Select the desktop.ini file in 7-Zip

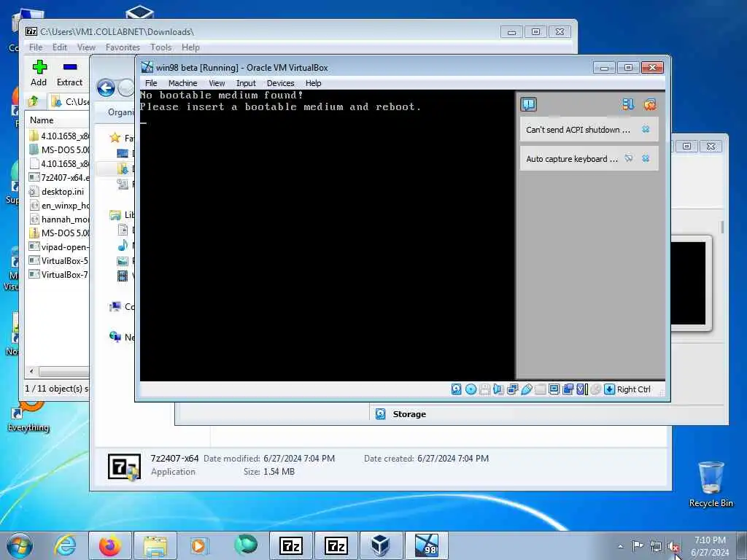coord(57,192)
